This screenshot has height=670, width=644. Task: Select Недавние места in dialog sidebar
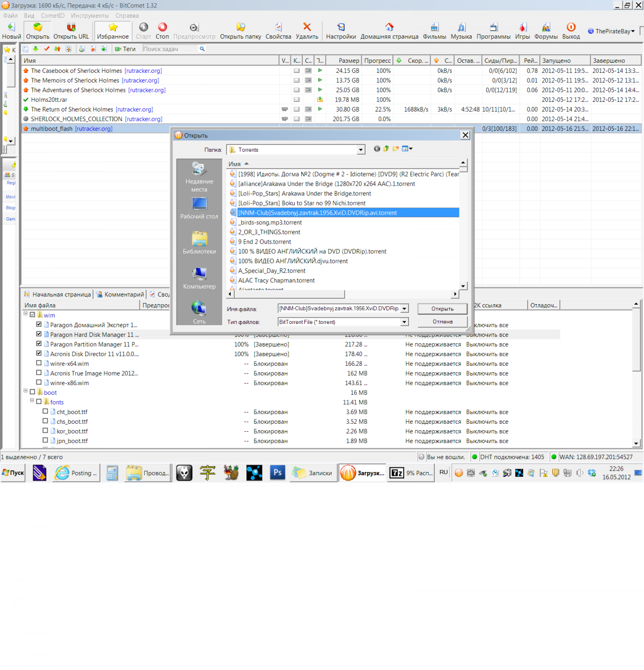pyautogui.click(x=199, y=177)
